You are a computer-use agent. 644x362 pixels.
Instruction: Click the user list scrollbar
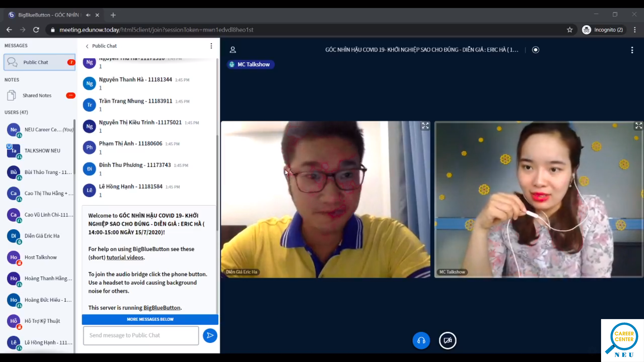(74, 147)
